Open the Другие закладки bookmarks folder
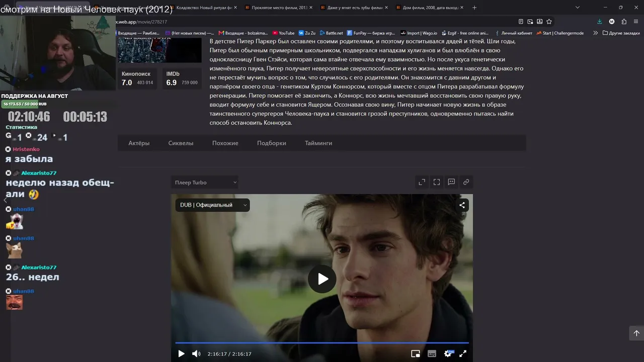 point(621,33)
